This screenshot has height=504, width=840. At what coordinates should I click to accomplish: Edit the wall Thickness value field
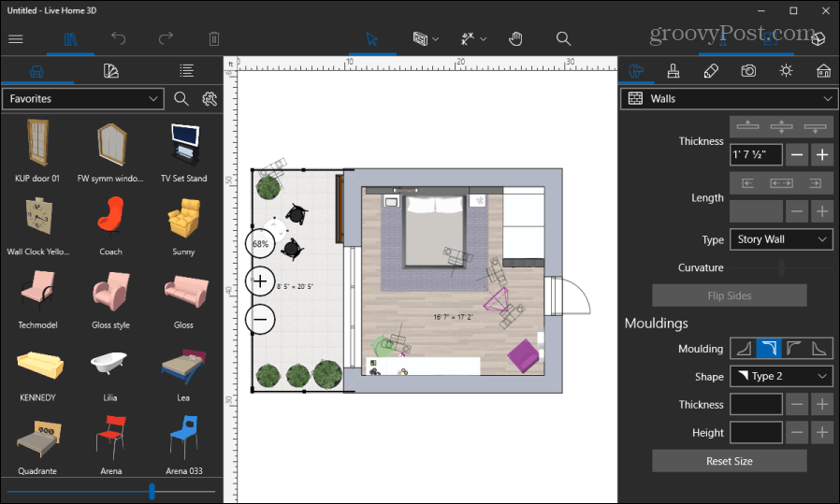[756, 155]
